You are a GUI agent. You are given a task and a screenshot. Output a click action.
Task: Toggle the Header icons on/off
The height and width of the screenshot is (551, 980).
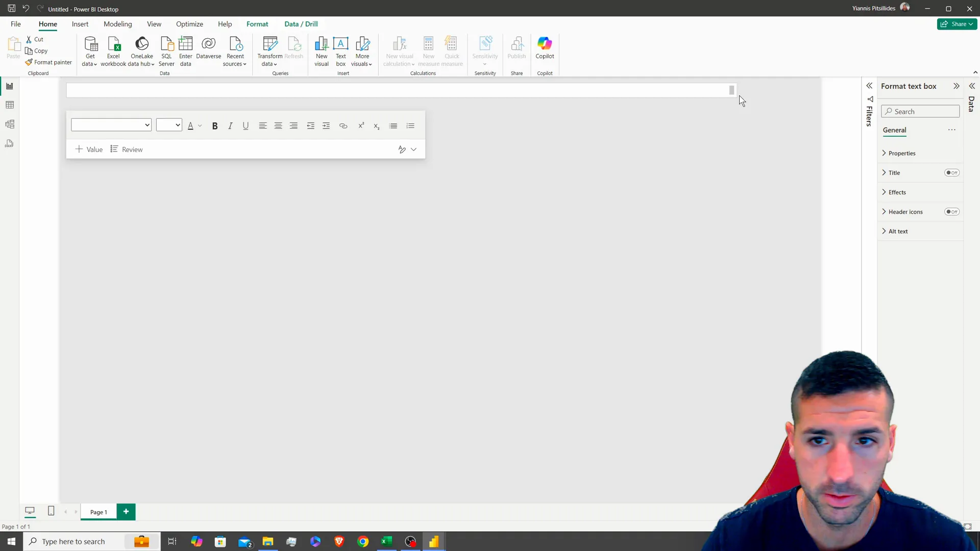[955, 211]
